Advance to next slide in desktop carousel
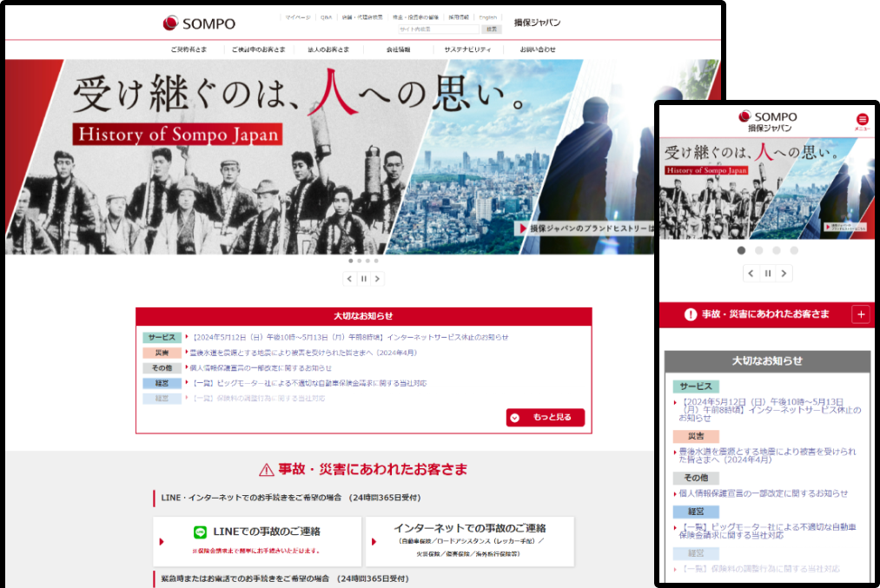Viewport: 880px width, 588px height. (378, 279)
